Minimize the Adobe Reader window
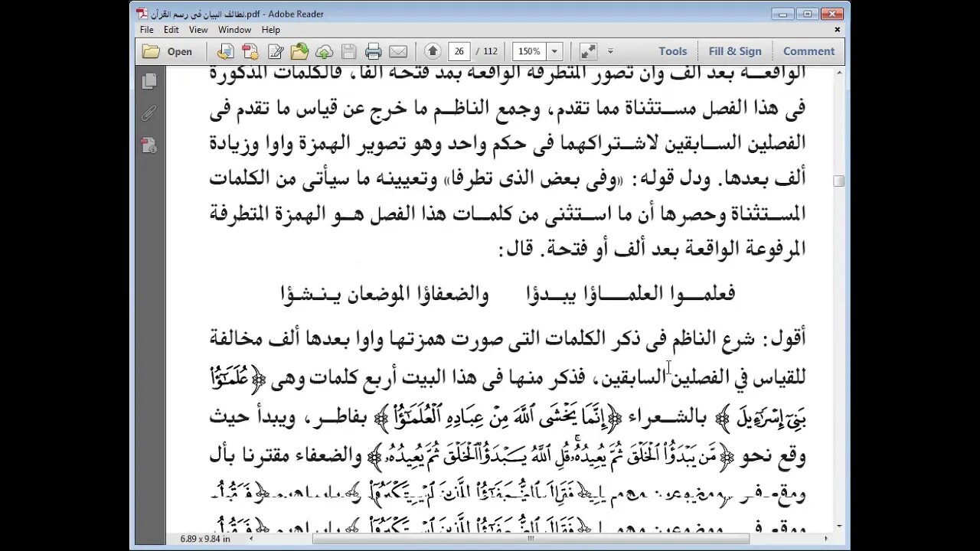The height and width of the screenshot is (551, 980). pos(784,13)
